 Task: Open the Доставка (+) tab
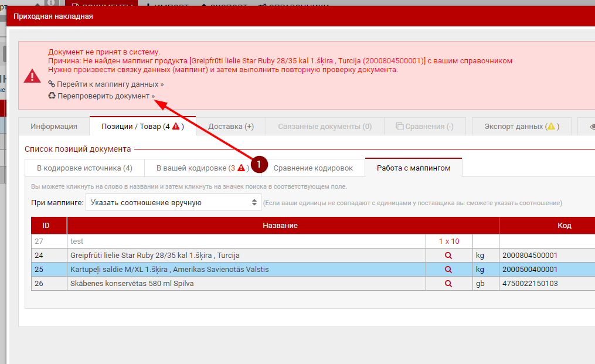(x=231, y=127)
